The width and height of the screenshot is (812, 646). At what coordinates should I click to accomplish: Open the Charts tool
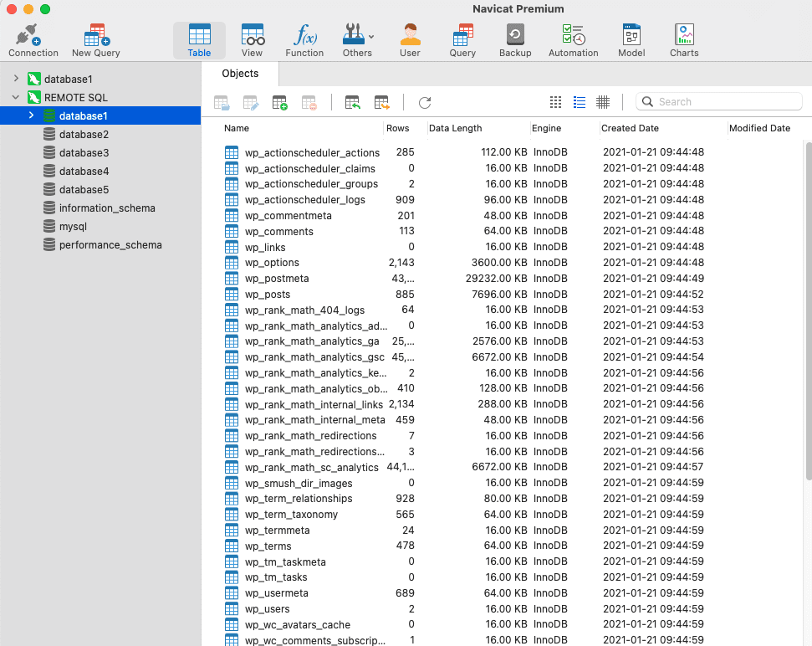click(684, 40)
